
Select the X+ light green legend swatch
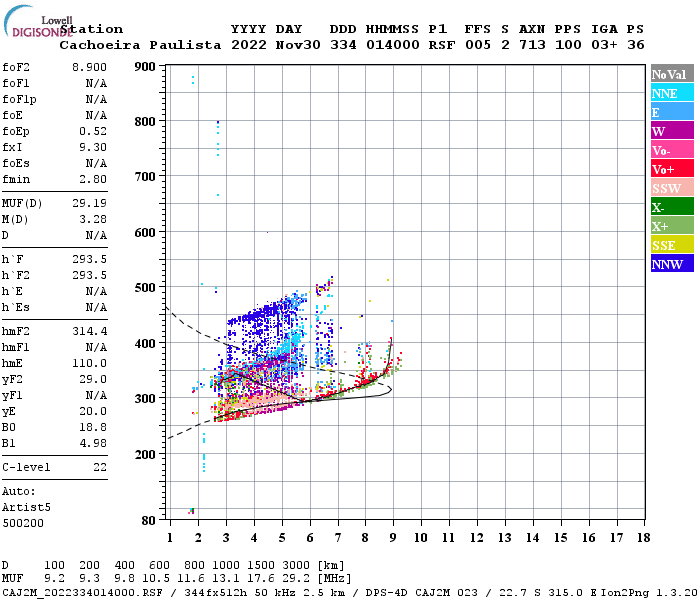[672, 225]
